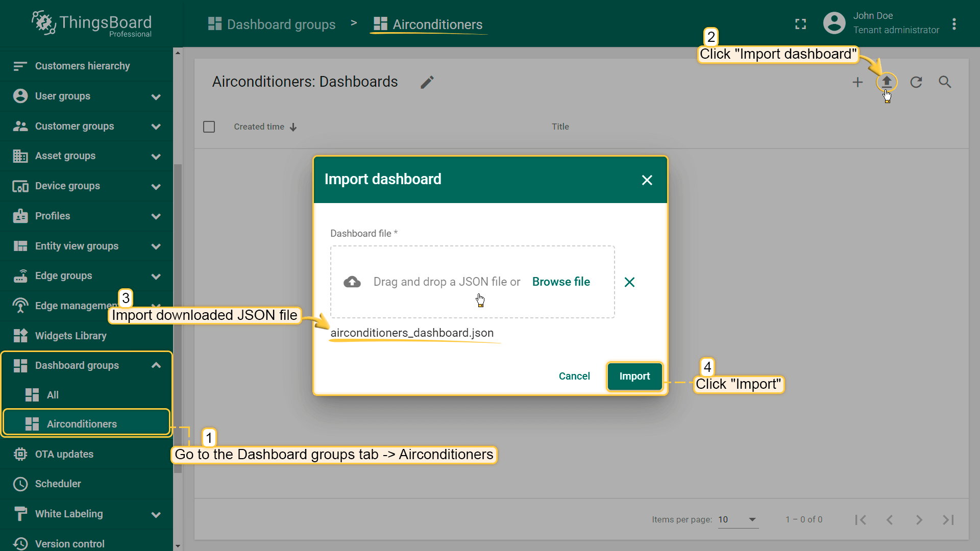Image resolution: width=980 pixels, height=551 pixels.
Task: Go to next page of results
Action: 919,519
